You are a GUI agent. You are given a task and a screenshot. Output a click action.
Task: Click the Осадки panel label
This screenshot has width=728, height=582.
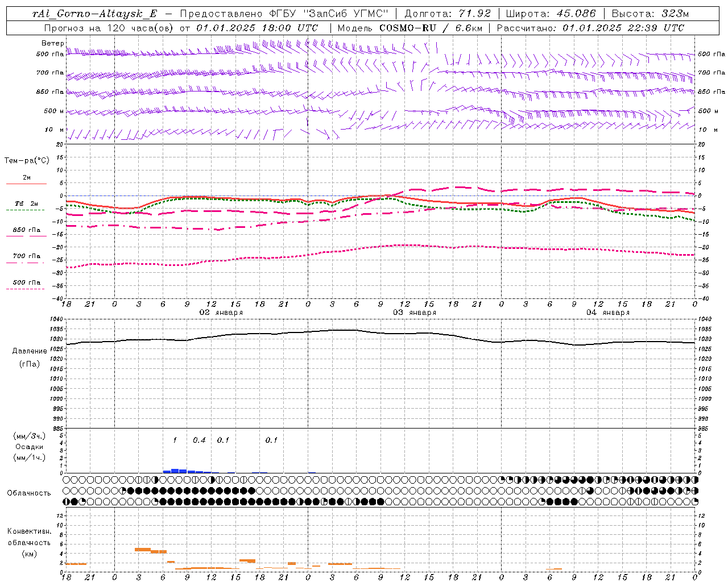click(x=30, y=447)
